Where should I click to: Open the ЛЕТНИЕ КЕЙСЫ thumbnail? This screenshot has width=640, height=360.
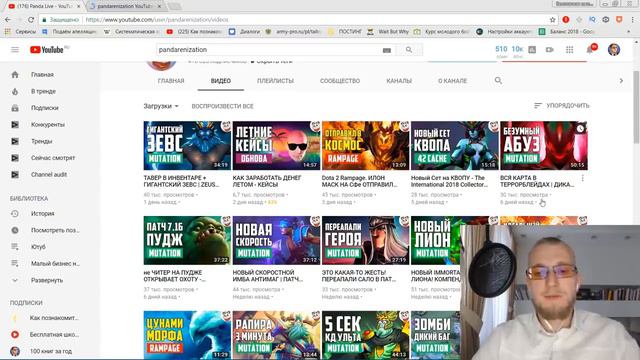click(276, 145)
